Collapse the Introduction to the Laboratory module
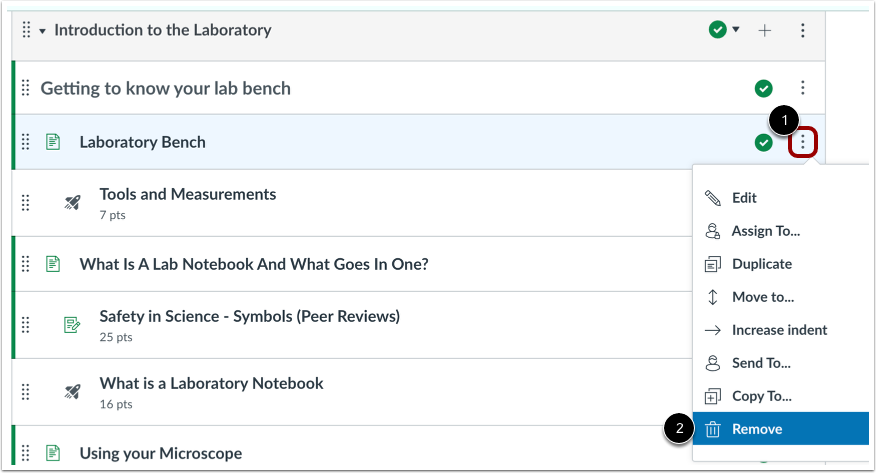 [43, 31]
